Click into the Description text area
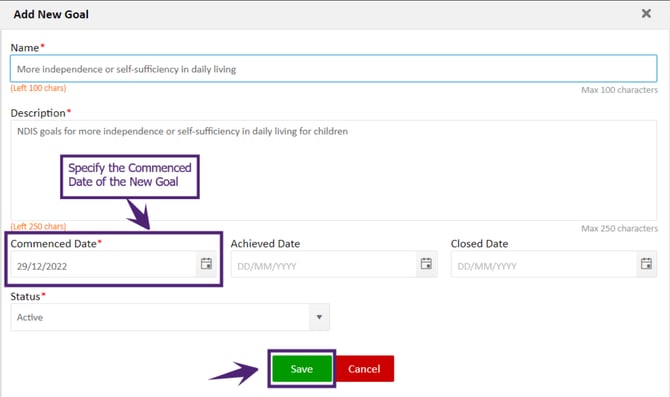This screenshot has height=397, width=670. pyautogui.click(x=334, y=171)
